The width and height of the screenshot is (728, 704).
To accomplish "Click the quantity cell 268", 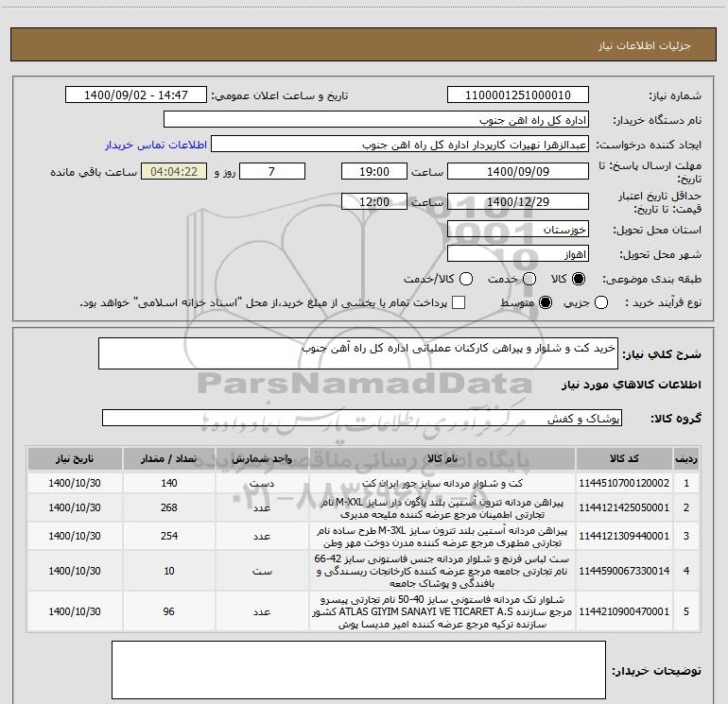I will (169, 507).
